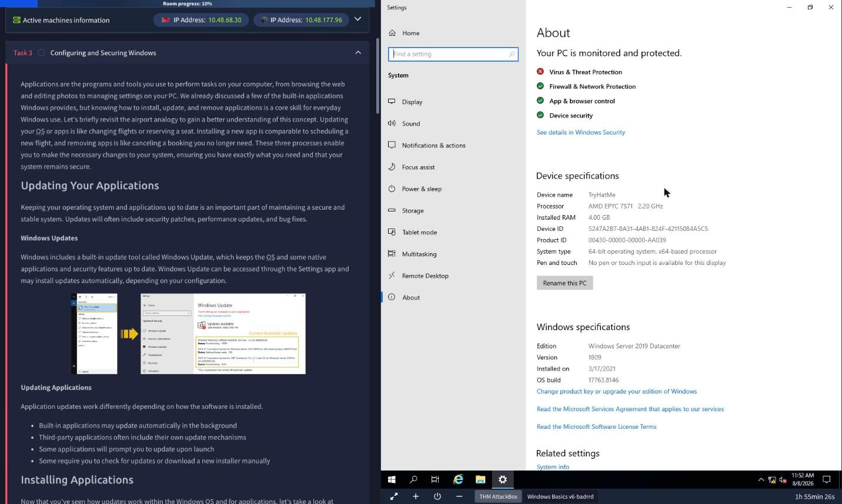842x504 pixels.
Task: Click the plus icon in bottom bar
Action: [x=416, y=496]
